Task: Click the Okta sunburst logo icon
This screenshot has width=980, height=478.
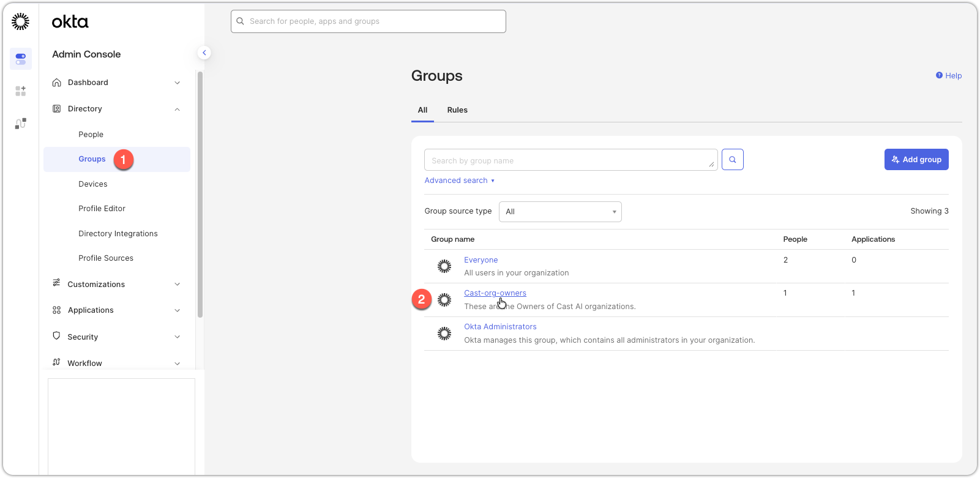Action: 20,21
